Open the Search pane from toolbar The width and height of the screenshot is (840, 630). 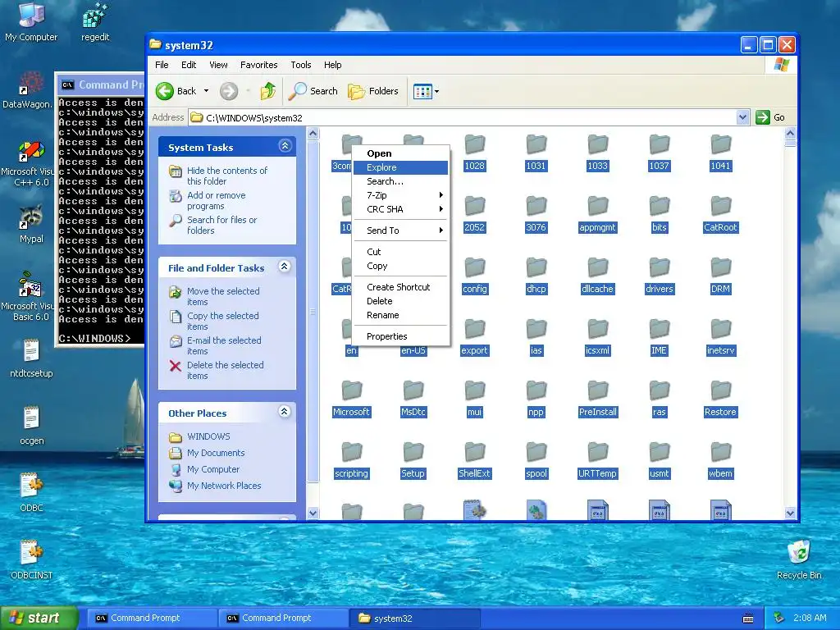313,91
